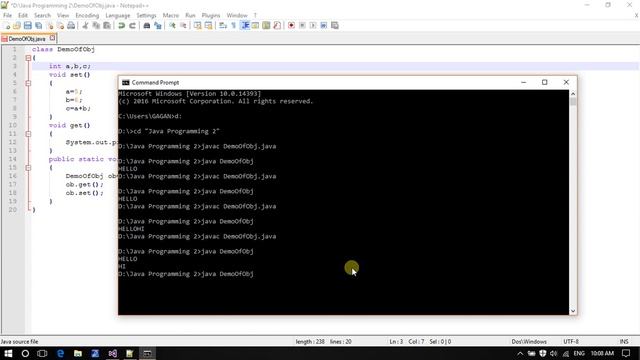Open the Language menu
Screen dimensions: 640x360
(x=118, y=16)
